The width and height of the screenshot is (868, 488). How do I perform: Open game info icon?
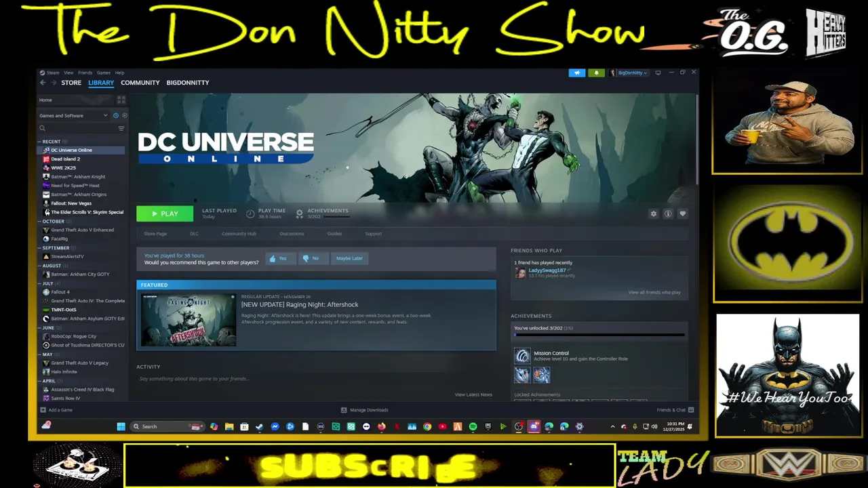668,213
